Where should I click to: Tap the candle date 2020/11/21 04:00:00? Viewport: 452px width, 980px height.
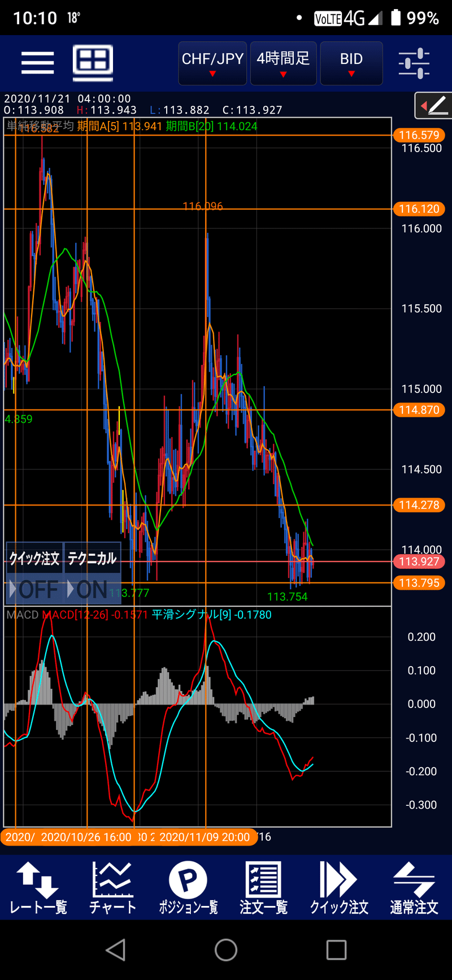[67, 99]
